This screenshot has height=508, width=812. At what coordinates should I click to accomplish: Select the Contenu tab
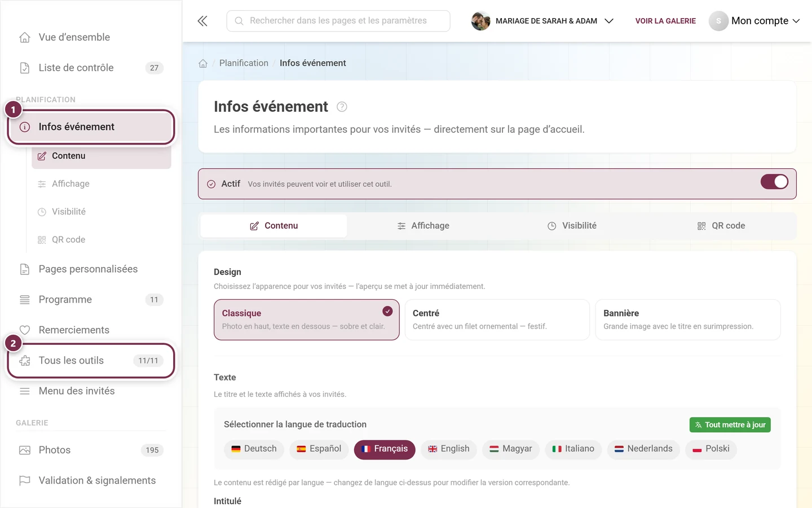click(273, 226)
